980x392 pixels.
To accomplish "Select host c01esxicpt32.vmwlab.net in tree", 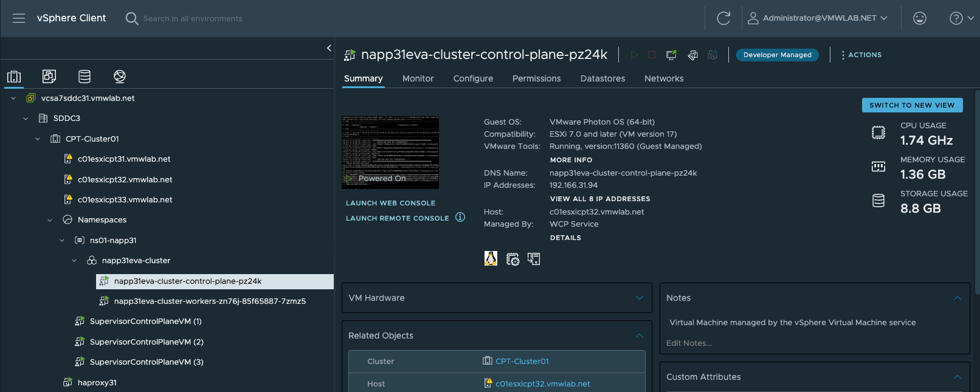I will 125,179.
